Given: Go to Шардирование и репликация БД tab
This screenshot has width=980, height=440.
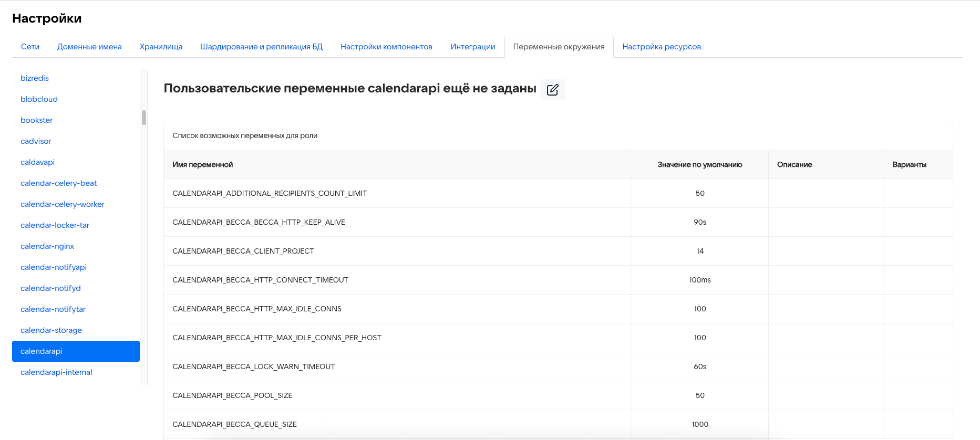Looking at the screenshot, I should 262,47.
